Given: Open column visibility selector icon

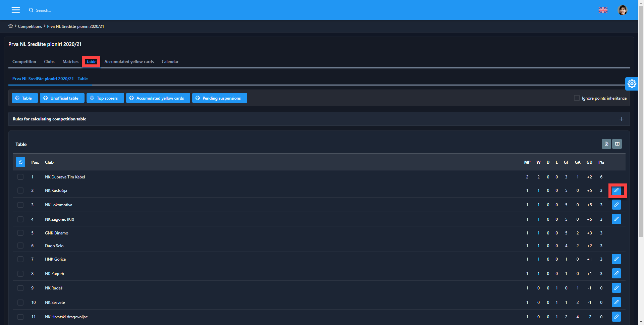Looking at the screenshot, I should click(x=617, y=144).
